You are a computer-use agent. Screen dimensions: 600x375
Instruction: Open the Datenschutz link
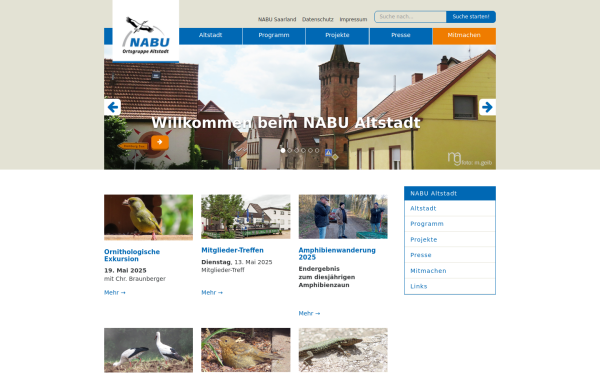coord(318,19)
